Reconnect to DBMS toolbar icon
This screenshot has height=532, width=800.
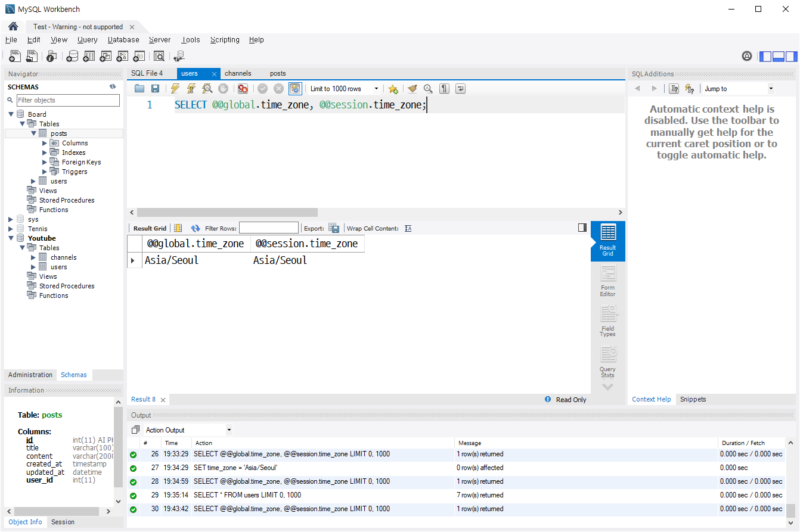point(179,56)
